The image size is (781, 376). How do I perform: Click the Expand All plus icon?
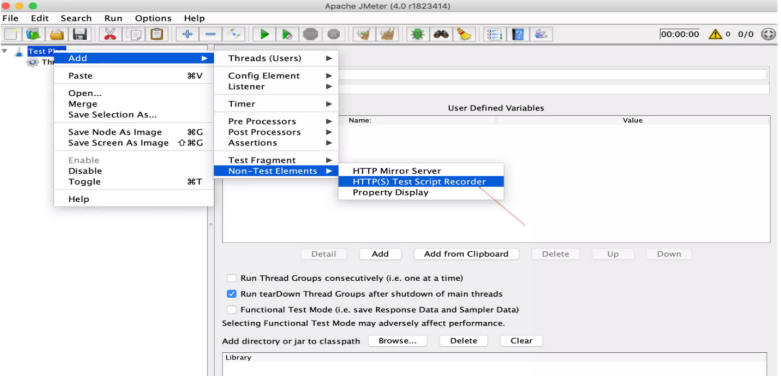[187, 34]
